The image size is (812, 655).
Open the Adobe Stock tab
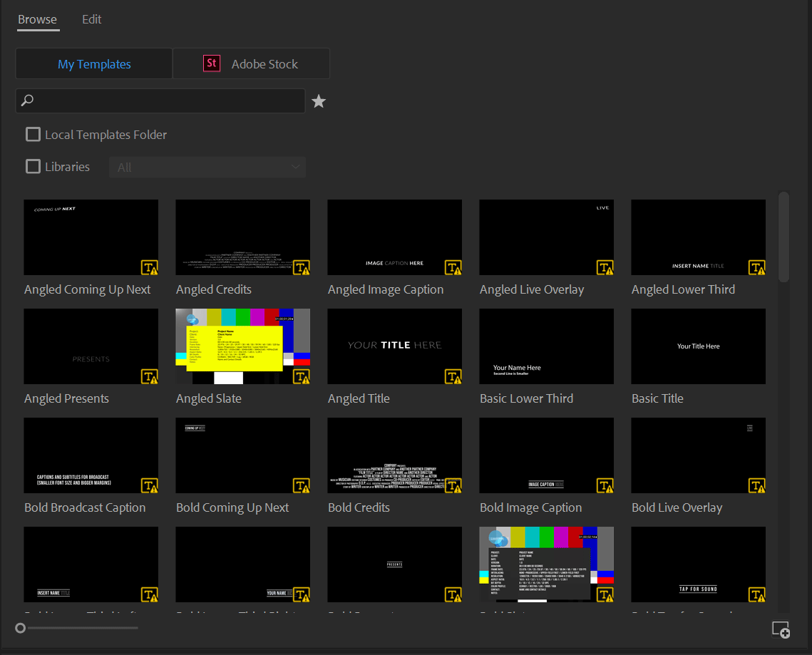point(251,63)
